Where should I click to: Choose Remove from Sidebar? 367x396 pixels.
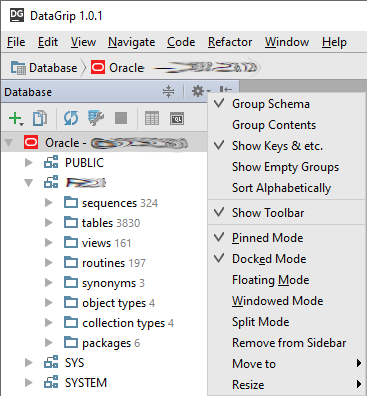(x=287, y=343)
